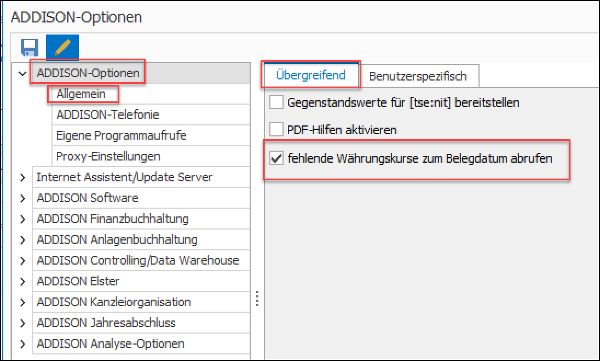The image size is (600, 361).
Task: Expand Internet Assistent/Update Server node
Action: tap(23, 177)
